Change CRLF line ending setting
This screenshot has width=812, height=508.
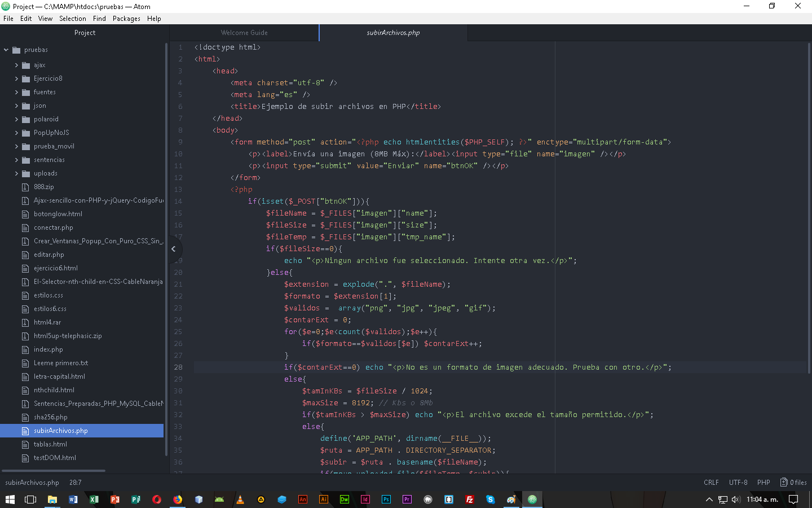(x=711, y=483)
